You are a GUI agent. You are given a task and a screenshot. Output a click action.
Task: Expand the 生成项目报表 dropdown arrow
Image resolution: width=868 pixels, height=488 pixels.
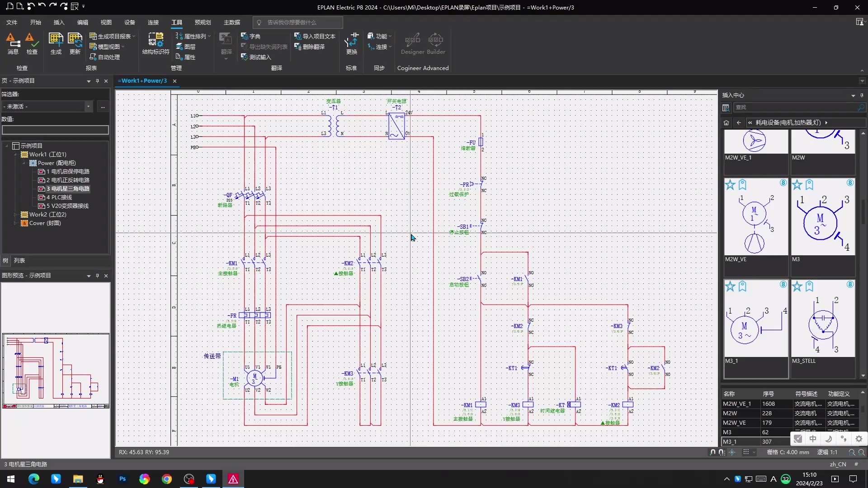coord(134,36)
